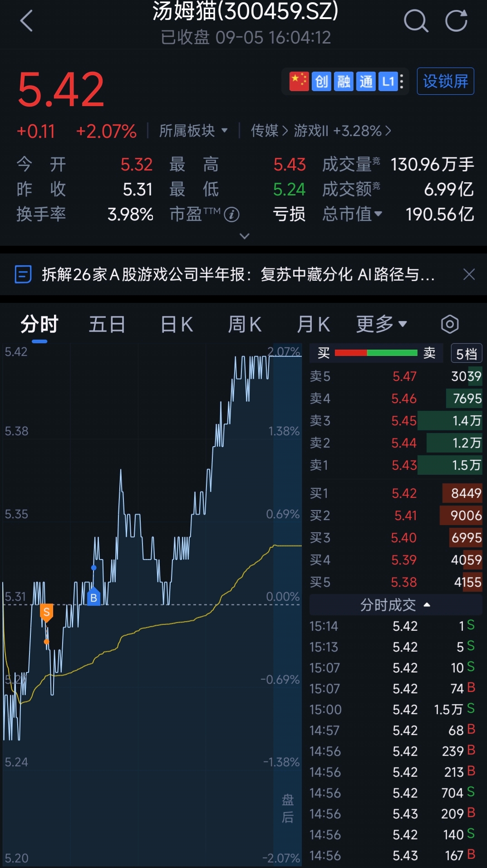Tap the 盘后 after-hours chart label
The height and width of the screenshot is (868, 487).
pos(288,809)
